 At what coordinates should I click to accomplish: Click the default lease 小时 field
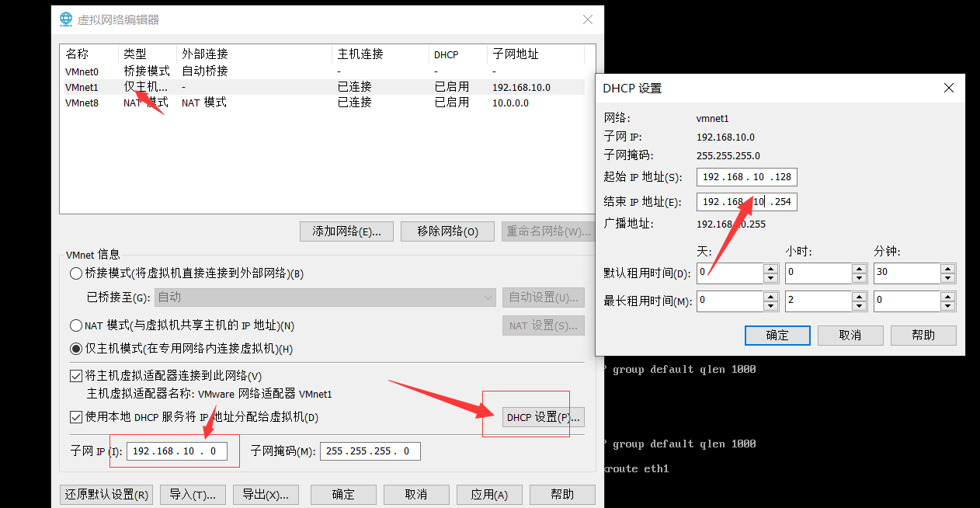[819, 273]
